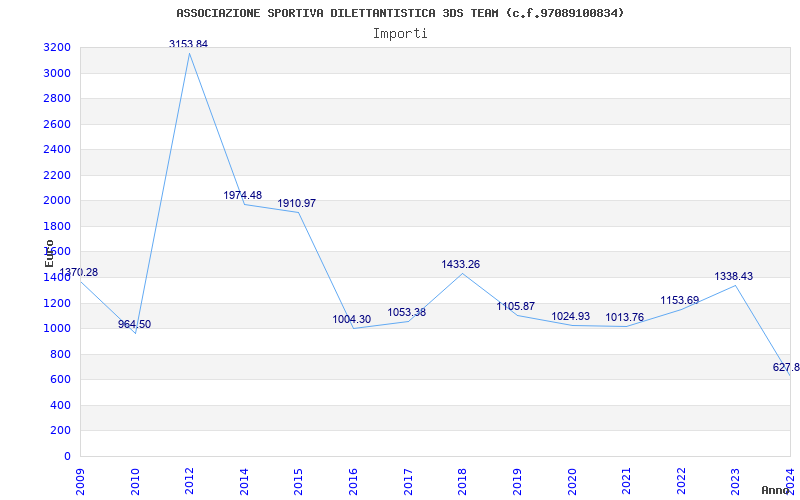Click the year 2022 axis label
Screen dimensions: 800x500
click(681, 481)
